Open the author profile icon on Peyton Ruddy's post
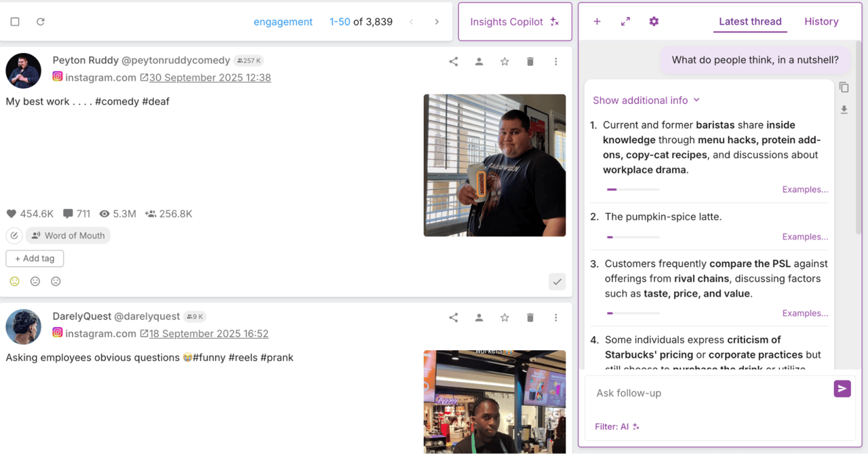Screen dimensions: 868x454 click(x=479, y=61)
